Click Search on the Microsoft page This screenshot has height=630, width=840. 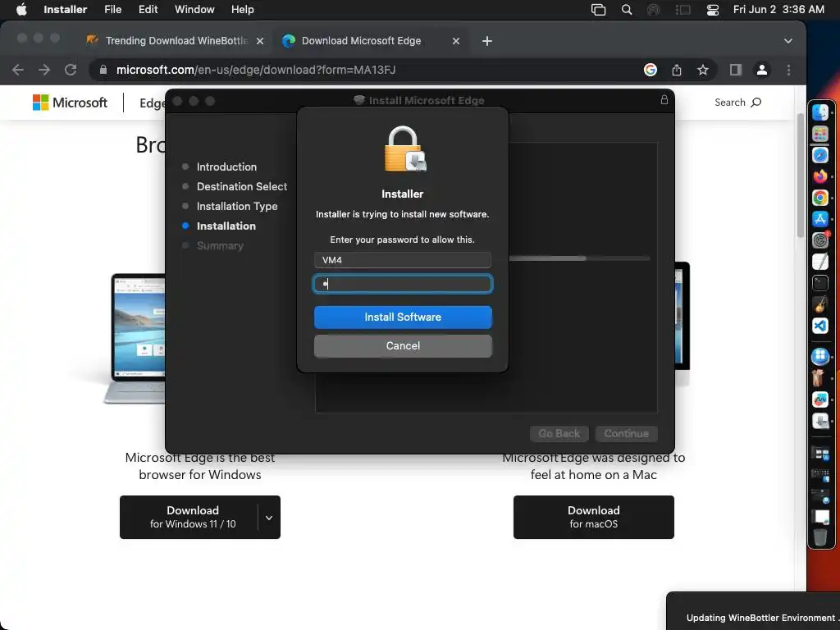click(x=737, y=103)
